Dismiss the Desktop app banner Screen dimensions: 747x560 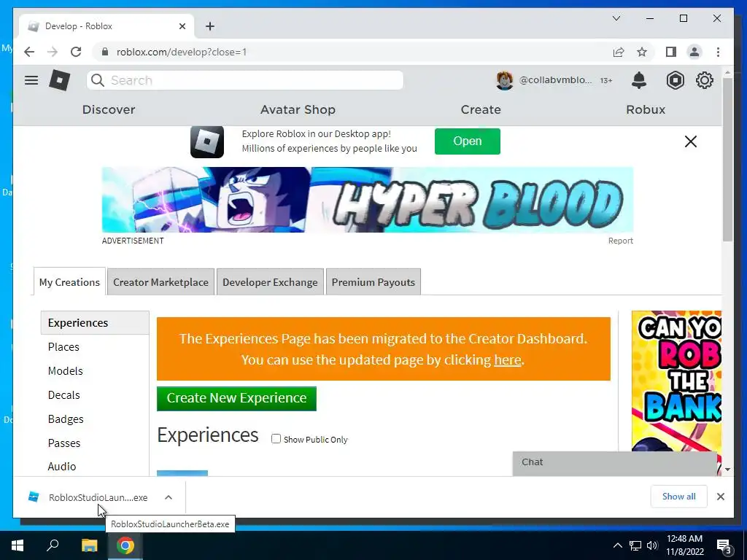pyautogui.click(x=690, y=141)
